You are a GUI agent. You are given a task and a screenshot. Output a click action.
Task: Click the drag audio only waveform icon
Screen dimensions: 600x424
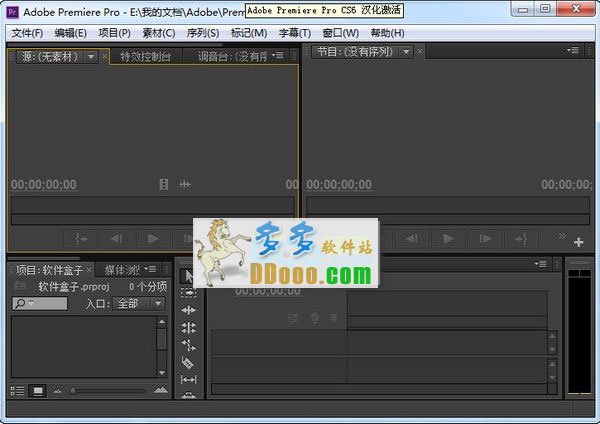click(185, 184)
